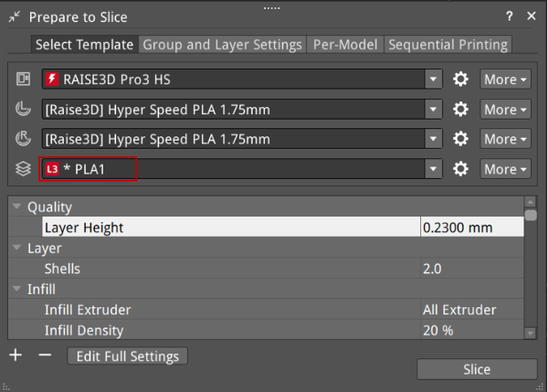The width and height of the screenshot is (548, 392).
Task: Click Edit Full Settings button
Action: pyautogui.click(x=128, y=355)
